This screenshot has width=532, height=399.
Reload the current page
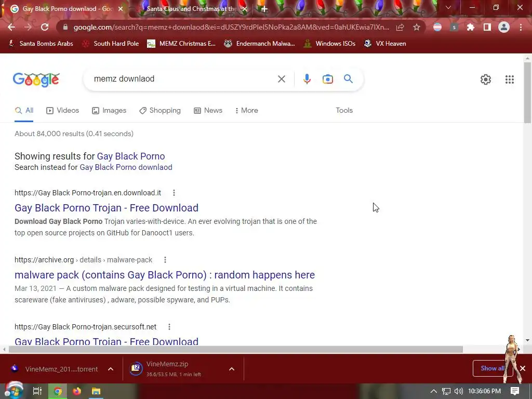coord(45,27)
